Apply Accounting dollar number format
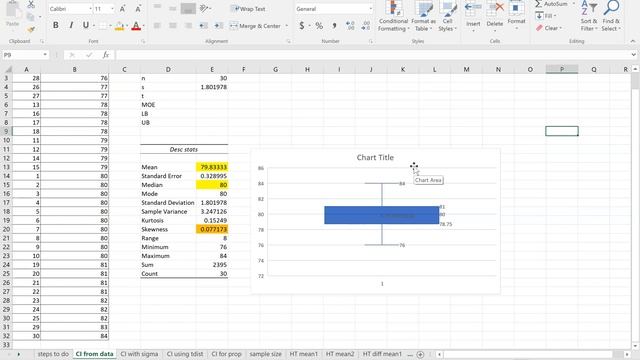The height and width of the screenshot is (360, 640). pos(302,26)
